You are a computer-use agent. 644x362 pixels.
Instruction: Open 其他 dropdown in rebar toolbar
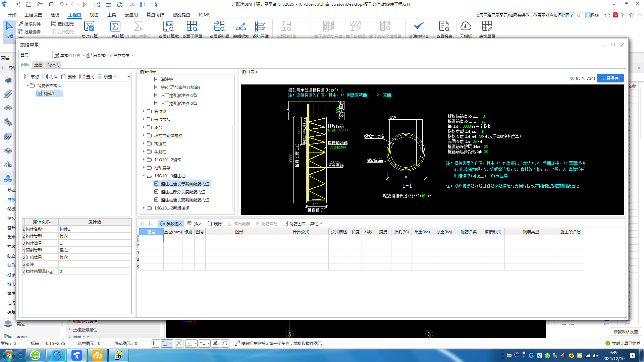coord(316,224)
